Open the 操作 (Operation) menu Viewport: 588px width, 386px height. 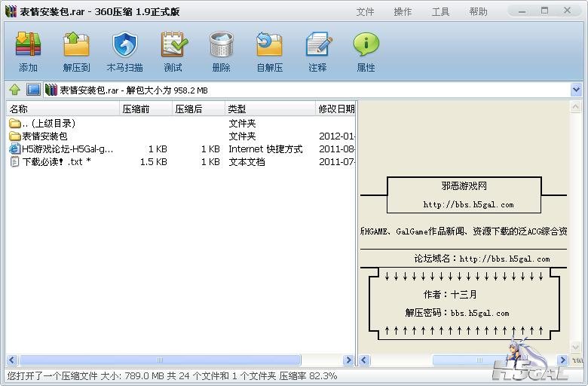click(x=403, y=11)
